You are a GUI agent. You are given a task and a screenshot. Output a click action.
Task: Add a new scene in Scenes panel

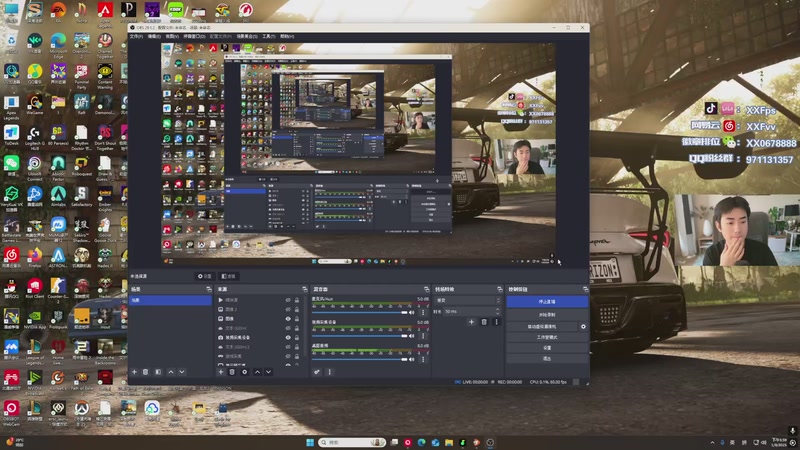point(135,372)
